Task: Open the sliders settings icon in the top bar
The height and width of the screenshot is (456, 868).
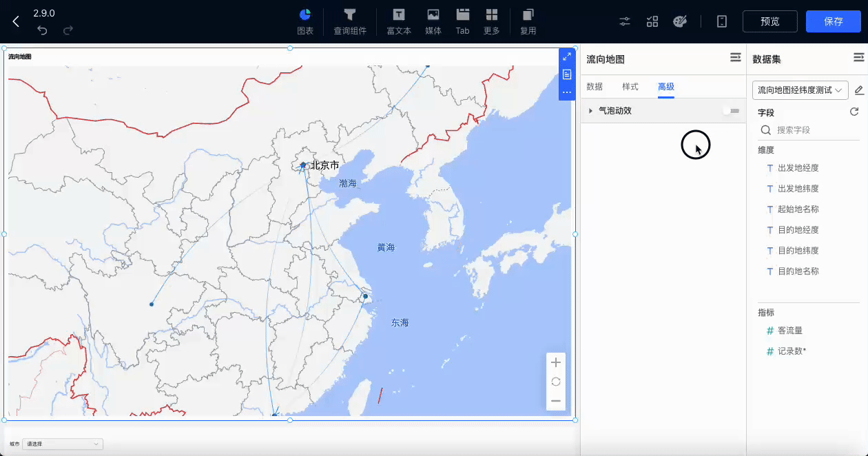Action: [x=625, y=21]
